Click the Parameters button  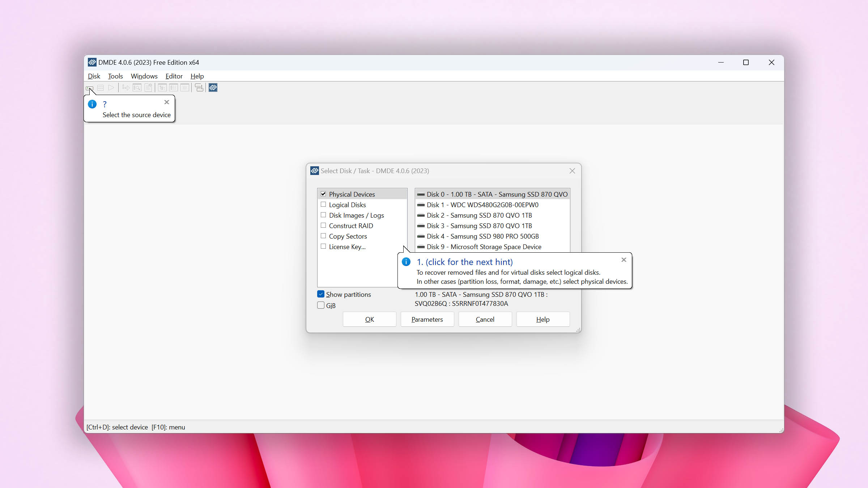point(427,319)
